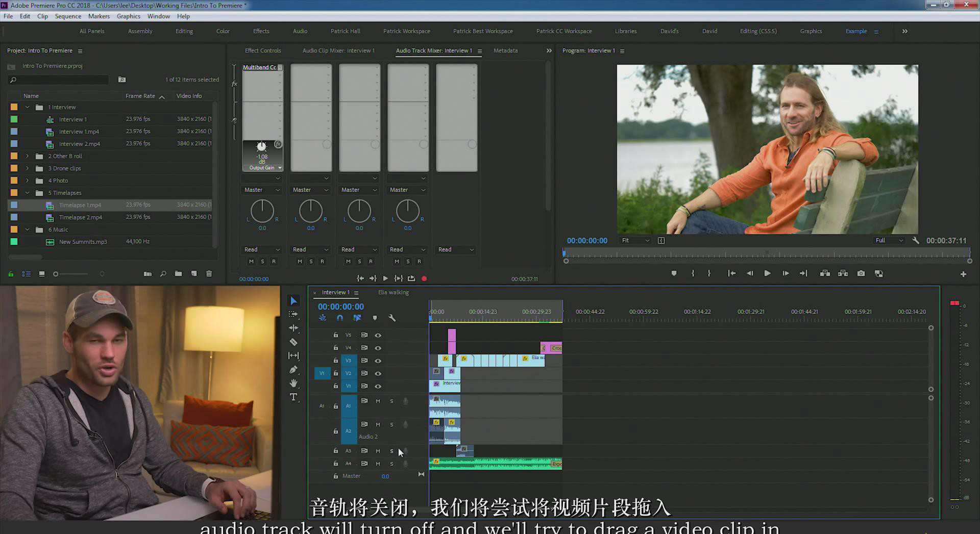Expand the 2 Other B roll bin
Image resolution: width=980 pixels, height=534 pixels.
click(x=28, y=156)
